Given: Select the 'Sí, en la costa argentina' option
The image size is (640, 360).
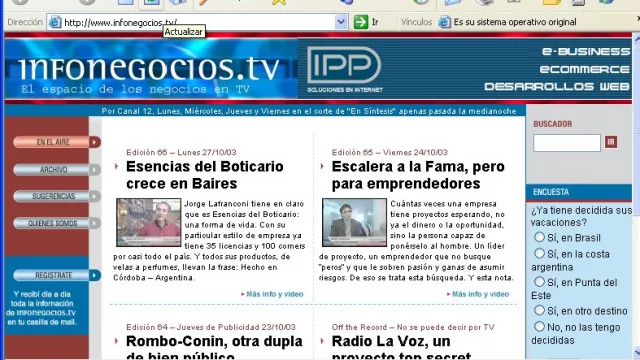Looking at the screenshot, I should pyautogui.click(x=540, y=253).
